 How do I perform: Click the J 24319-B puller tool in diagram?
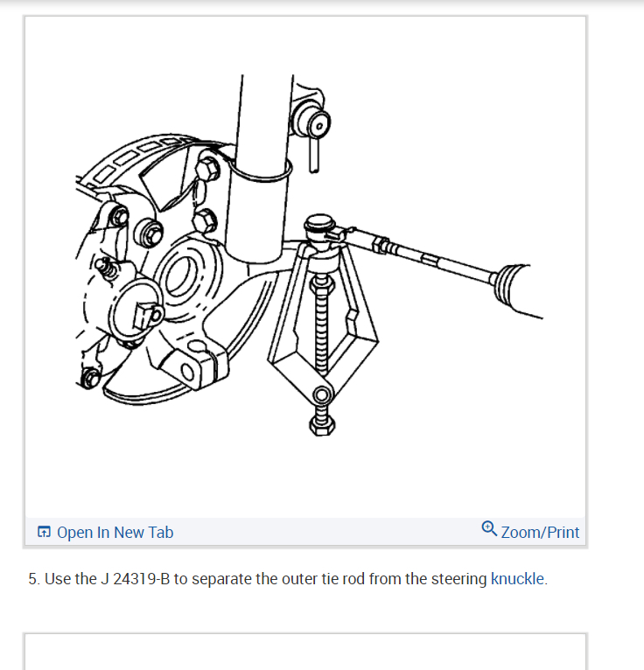323,325
